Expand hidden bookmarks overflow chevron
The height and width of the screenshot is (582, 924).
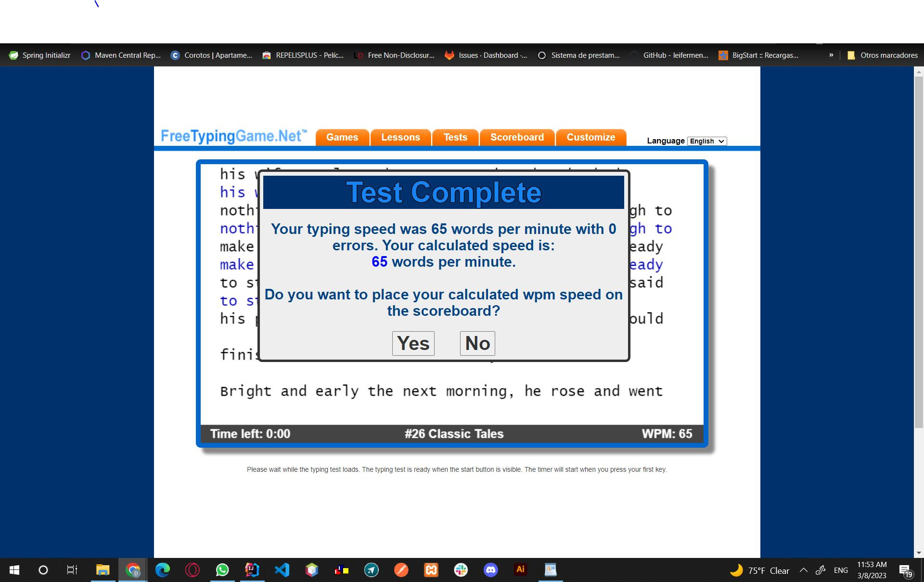pyautogui.click(x=831, y=55)
